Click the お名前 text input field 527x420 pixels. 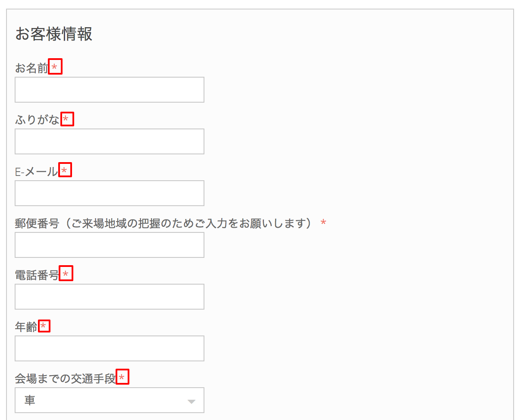point(110,90)
